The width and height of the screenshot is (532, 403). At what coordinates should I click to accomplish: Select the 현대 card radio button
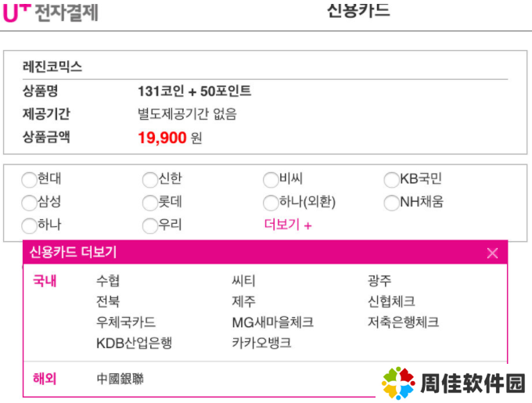click(29, 180)
